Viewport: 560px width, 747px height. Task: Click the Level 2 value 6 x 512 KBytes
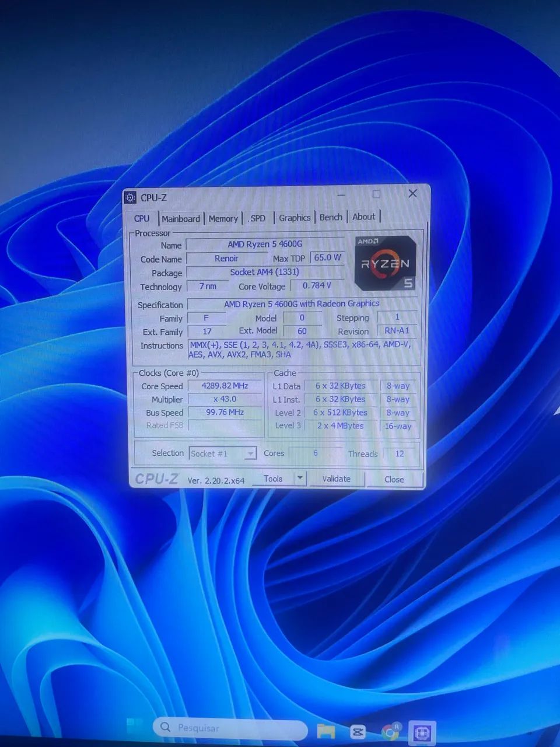coord(341,413)
